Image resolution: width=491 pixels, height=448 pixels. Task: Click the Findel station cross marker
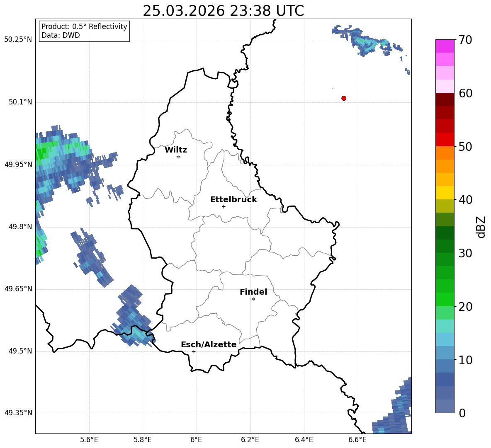click(x=253, y=299)
